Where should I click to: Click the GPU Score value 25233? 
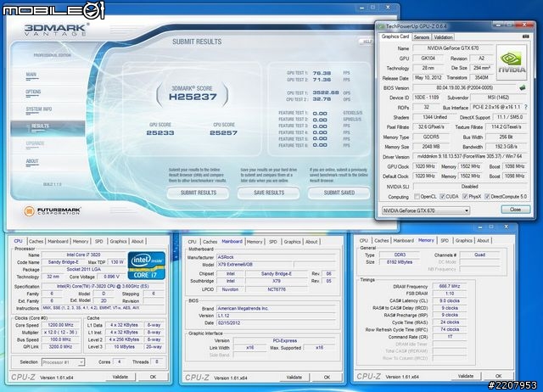[160, 133]
